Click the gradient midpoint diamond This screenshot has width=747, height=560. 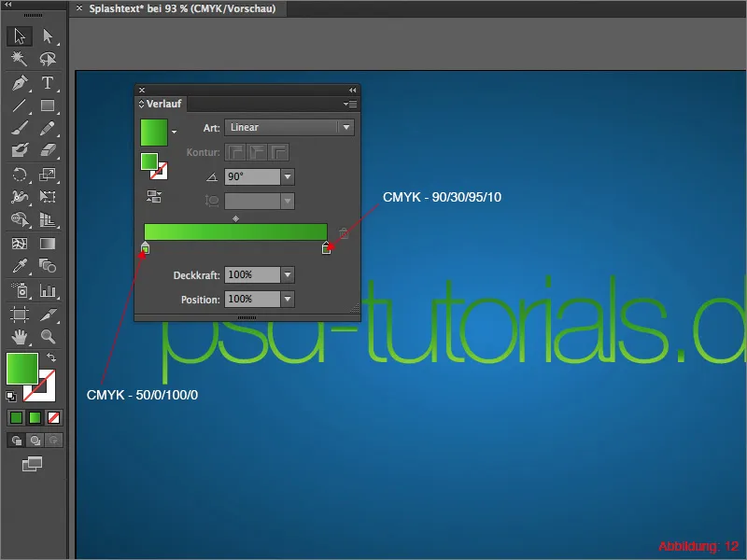coord(236,219)
